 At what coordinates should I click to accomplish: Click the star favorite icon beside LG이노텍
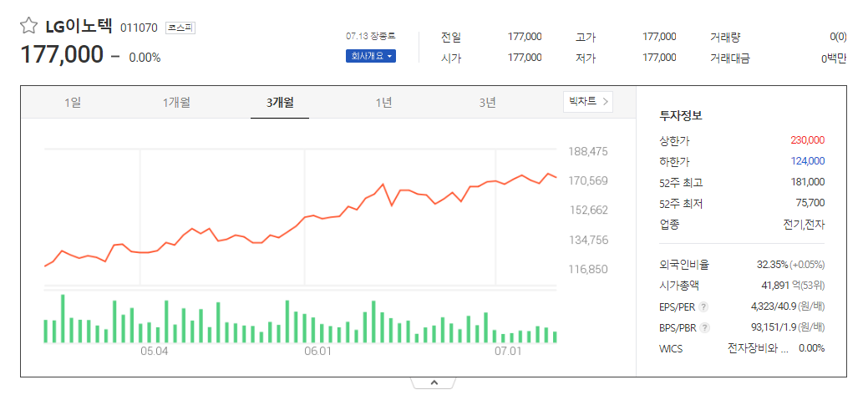[x=28, y=25]
